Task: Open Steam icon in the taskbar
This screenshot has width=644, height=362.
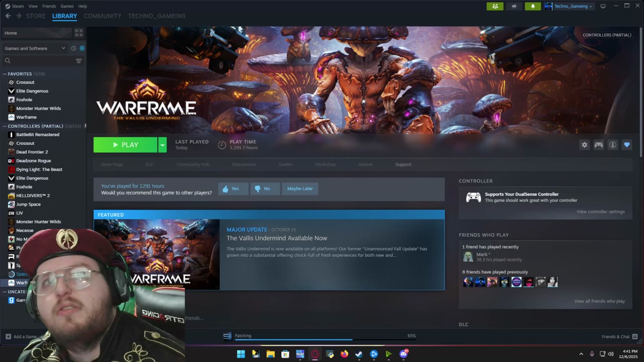Action: (x=359, y=354)
